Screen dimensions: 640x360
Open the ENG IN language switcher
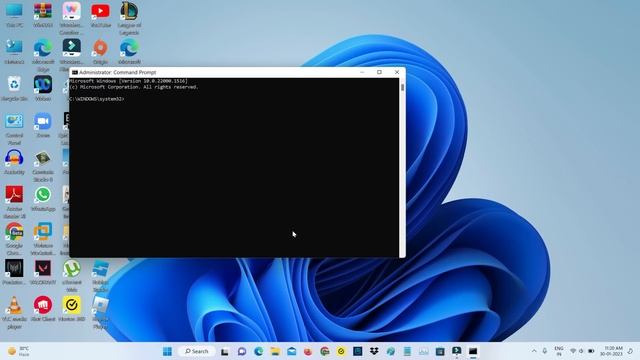pos(559,351)
